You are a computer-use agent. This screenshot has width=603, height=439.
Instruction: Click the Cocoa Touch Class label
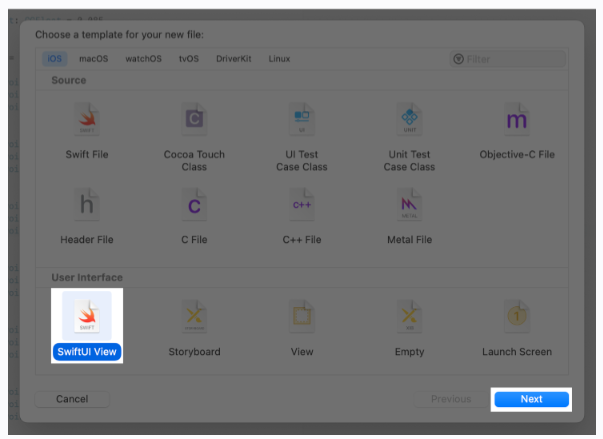[194, 161]
